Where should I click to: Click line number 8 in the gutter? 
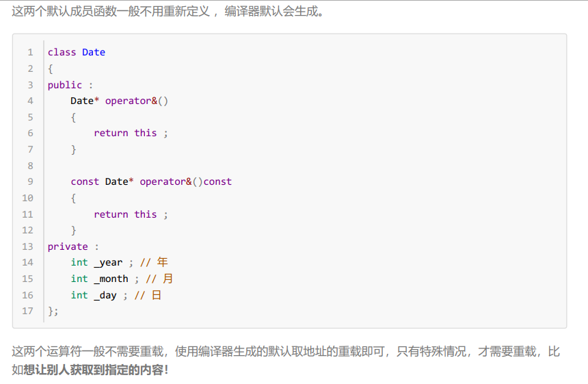tap(30, 166)
